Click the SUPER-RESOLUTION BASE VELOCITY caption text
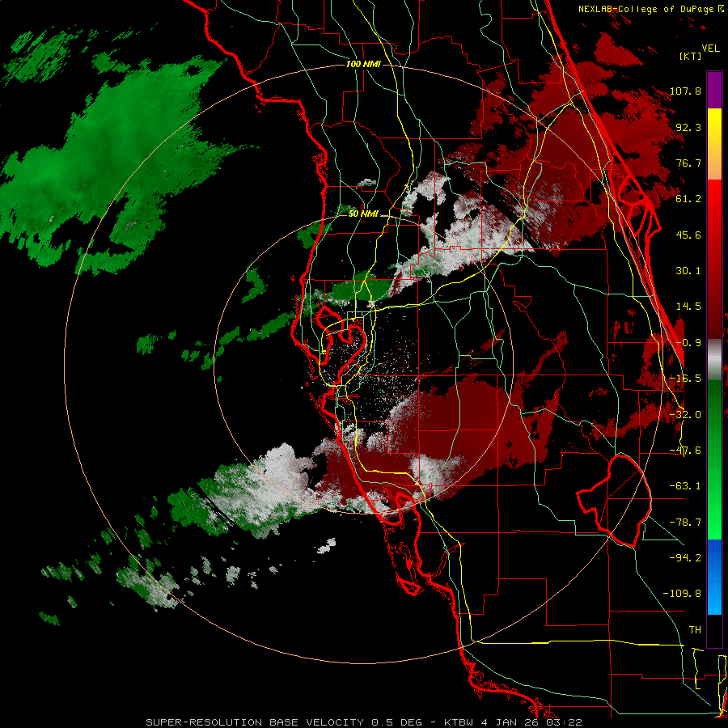Image resolution: width=728 pixels, height=728 pixels. tap(255, 722)
